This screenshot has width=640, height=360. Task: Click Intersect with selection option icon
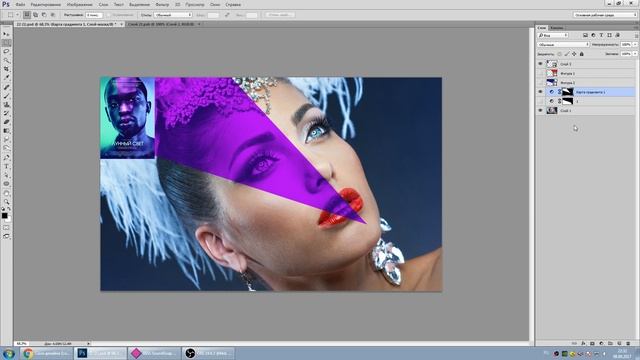(52, 15)
